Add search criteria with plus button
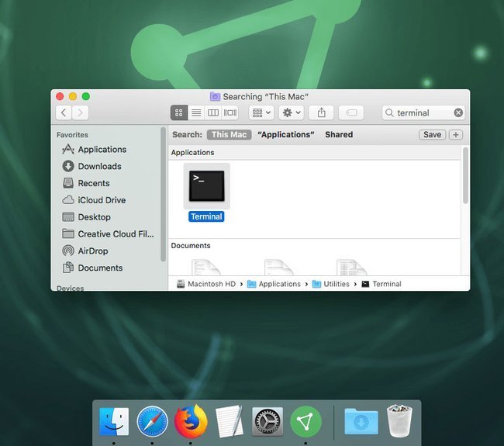Image resolution: width=504 pixels, height=446 pixels. click(x=456, y=134)
